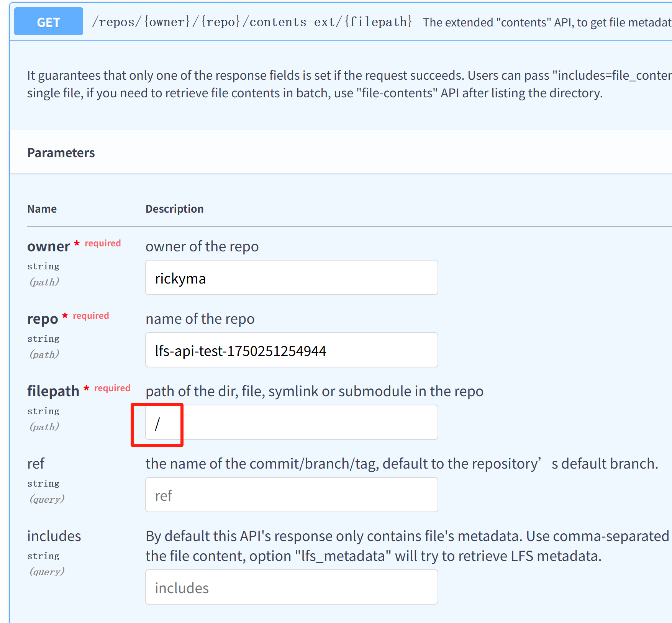Click the "path of the dir, file, symlink" description

[314, 391]
